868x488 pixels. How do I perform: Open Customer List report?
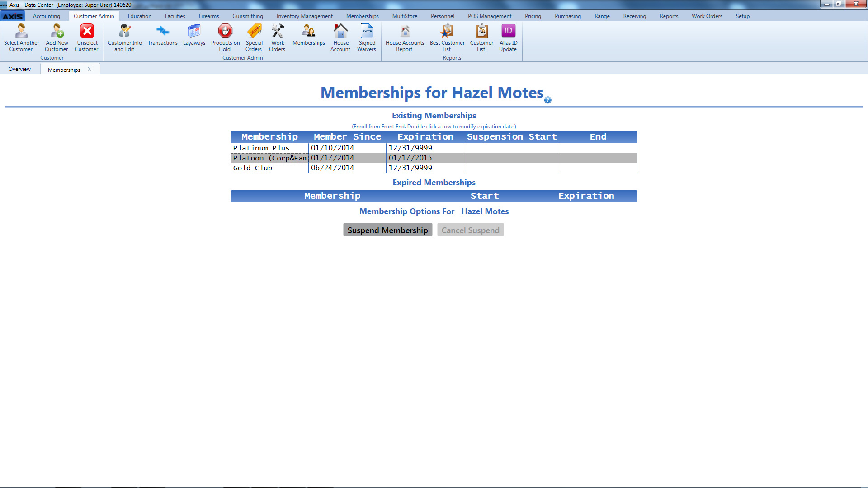tap(481, 38)
